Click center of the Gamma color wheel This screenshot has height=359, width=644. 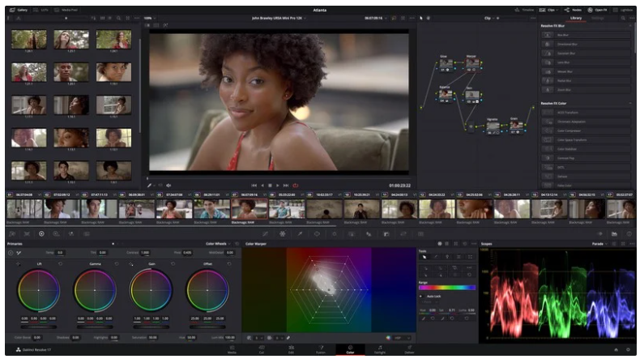(95, 290)
